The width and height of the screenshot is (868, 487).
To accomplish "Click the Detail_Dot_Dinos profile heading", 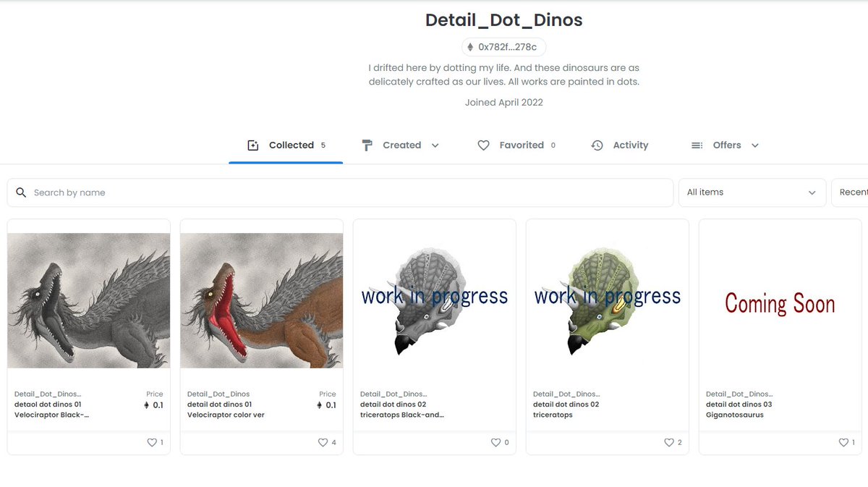I will tap(504, 20).
